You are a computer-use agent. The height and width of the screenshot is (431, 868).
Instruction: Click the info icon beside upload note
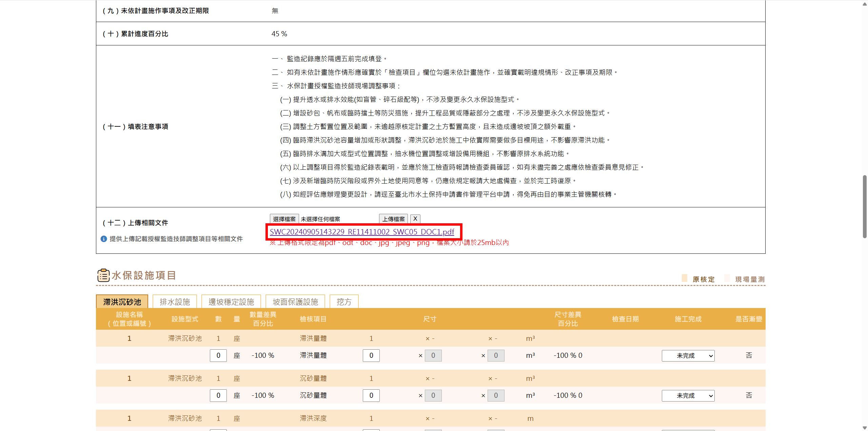pos(104,239)
